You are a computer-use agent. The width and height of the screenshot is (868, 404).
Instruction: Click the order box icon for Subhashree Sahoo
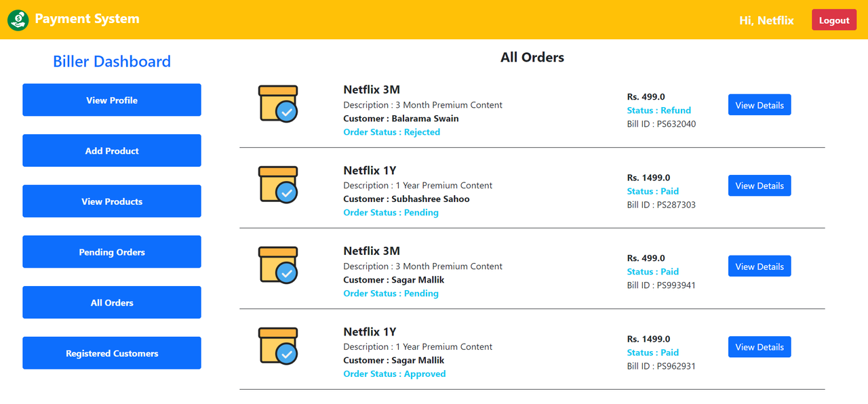coord(278,184)
